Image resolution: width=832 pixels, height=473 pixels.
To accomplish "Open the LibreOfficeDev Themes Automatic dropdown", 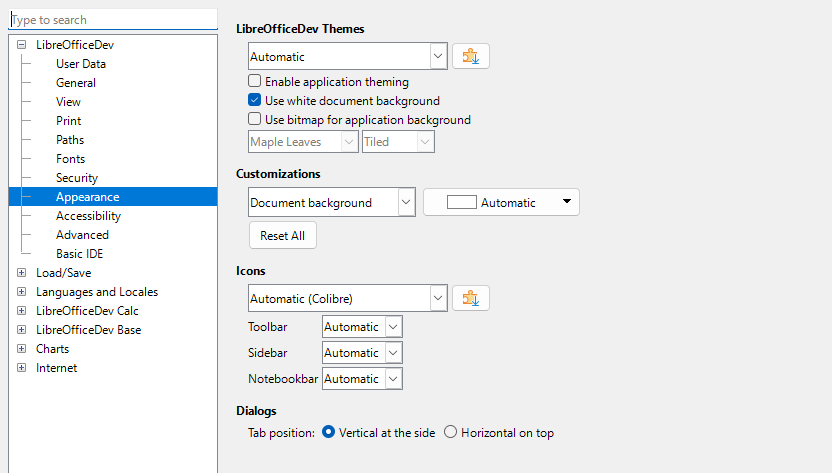I will [348, 56].
